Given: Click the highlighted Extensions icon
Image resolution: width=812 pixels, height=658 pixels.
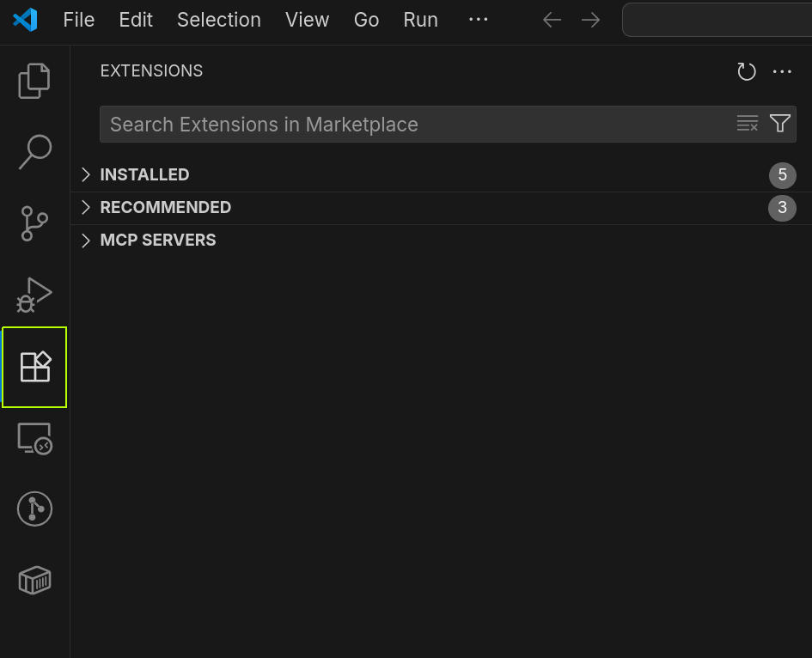Looking at the screenshot, I should pyautogui.click(x=34, y=367).
